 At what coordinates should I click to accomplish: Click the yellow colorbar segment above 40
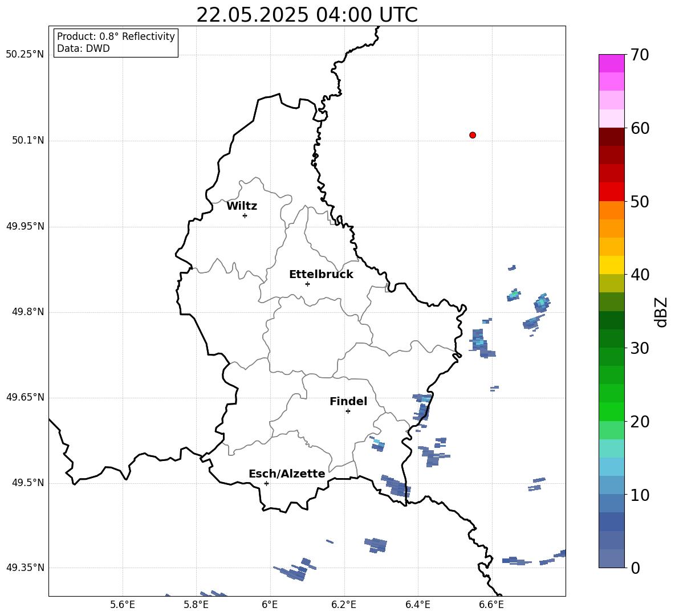(611, 265)
